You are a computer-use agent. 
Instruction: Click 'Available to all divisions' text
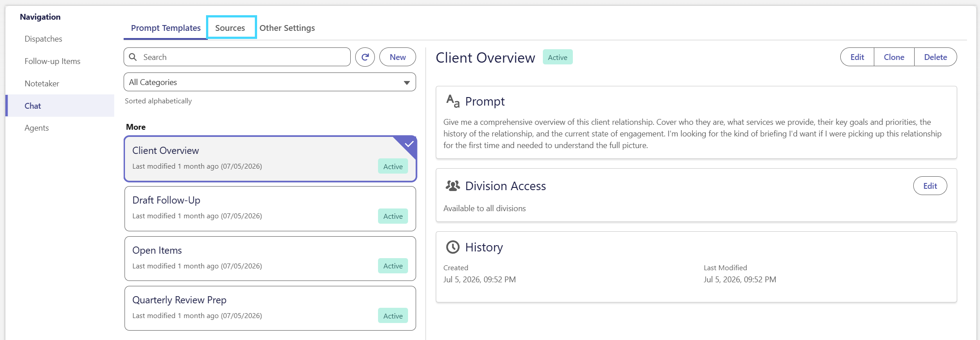tap(485, 208)
